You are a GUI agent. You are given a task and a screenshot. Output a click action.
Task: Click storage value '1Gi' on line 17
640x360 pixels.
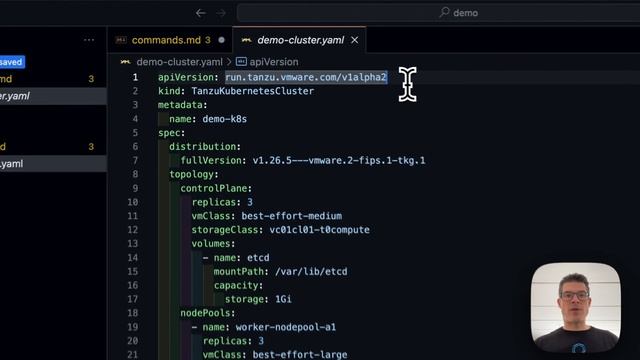pos(283,299)
